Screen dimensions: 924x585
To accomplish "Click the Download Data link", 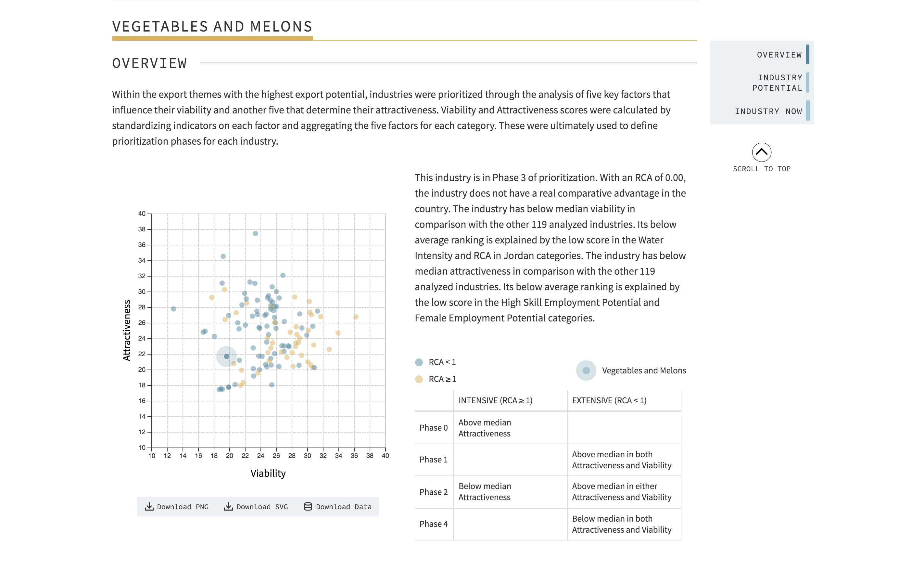I will point(337,507).
